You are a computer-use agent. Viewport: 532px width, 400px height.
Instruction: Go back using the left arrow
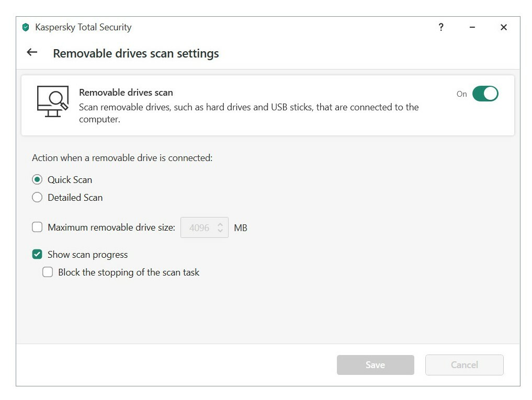32,52
